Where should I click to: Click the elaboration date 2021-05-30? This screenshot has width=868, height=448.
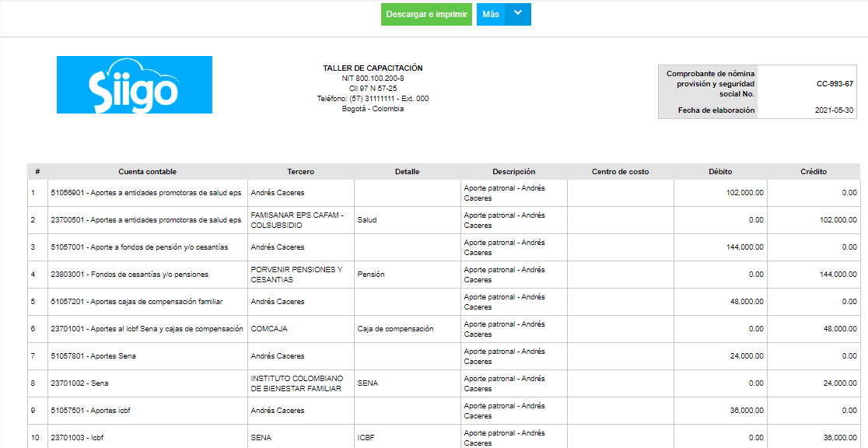[x=834, y=110]
